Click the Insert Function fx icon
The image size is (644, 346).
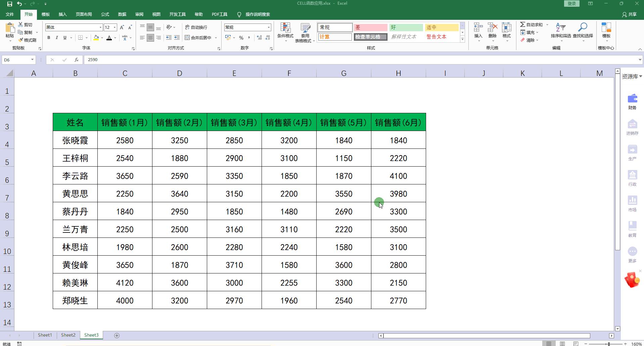coord(77,60)
